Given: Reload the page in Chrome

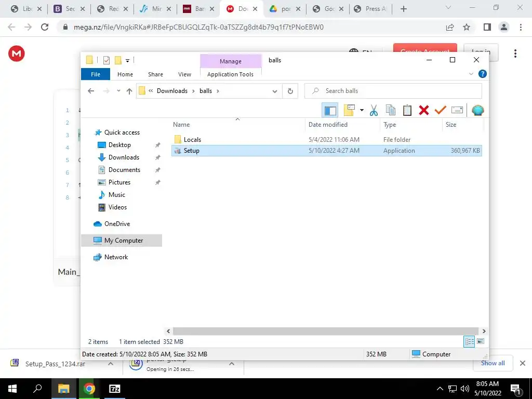Looking at the screenshot, I should (x=45, y=27).
